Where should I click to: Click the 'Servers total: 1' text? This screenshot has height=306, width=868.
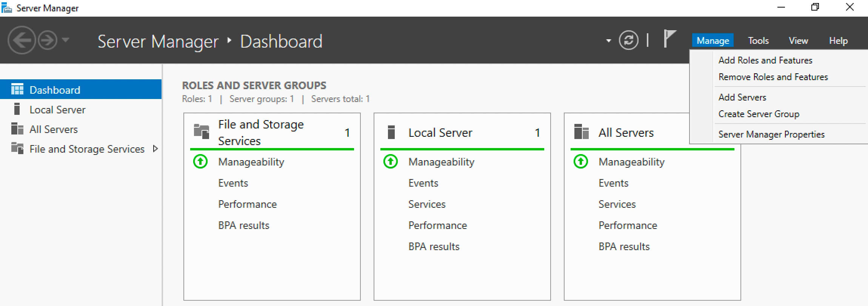point(340,99)
